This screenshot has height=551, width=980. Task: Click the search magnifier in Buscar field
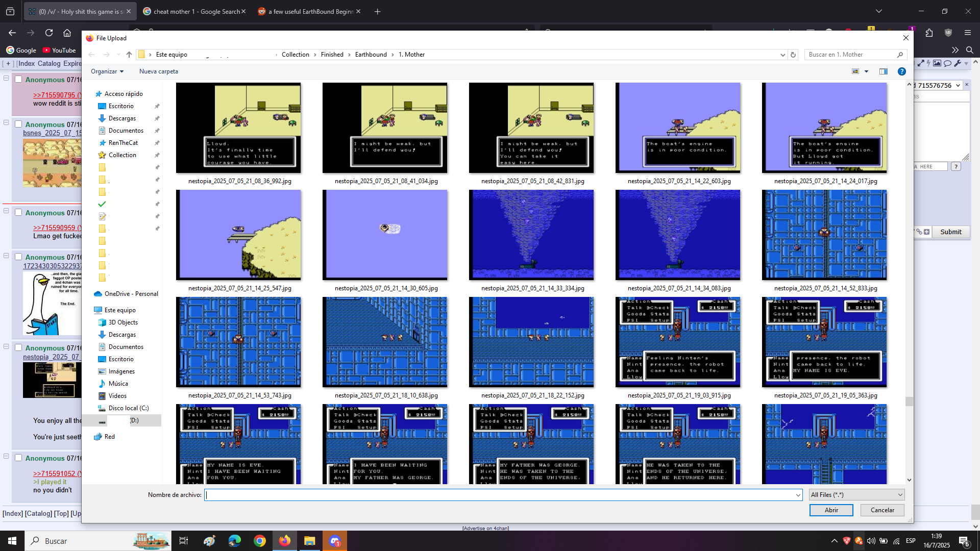pyautogui.click(x=900, y=55)
